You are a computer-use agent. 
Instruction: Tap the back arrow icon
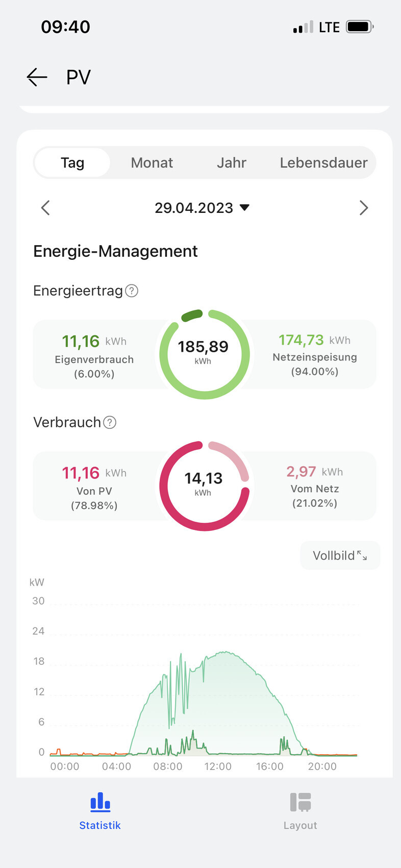click(37, 77)
